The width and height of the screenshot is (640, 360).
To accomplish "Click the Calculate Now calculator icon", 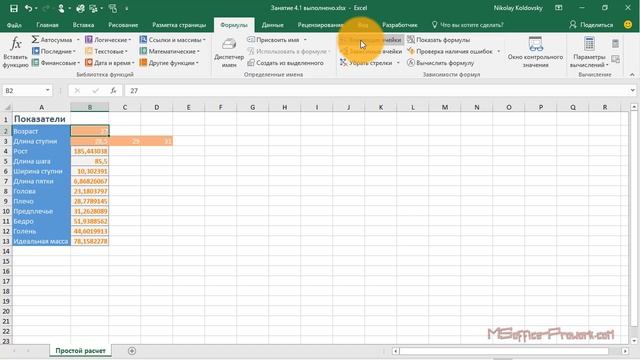I will (x=616, y=43).
